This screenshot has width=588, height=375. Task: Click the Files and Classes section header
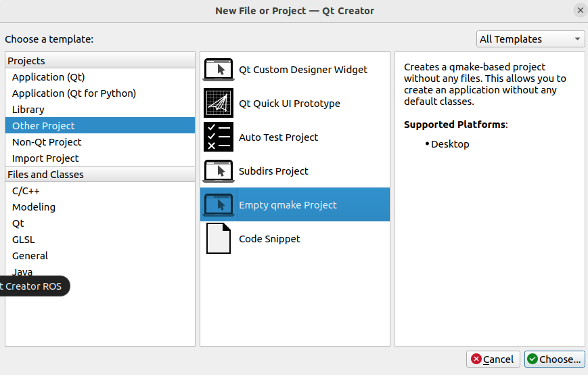click(100, 175)
